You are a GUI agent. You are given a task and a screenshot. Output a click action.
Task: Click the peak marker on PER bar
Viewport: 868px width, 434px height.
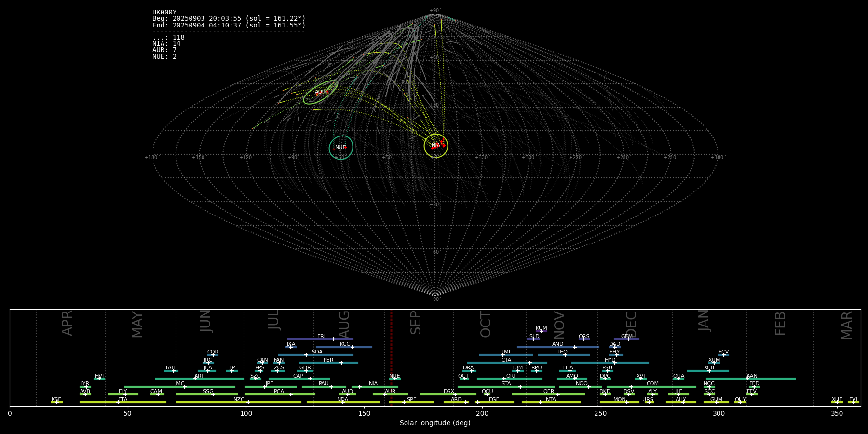click(x=341, y=363)
